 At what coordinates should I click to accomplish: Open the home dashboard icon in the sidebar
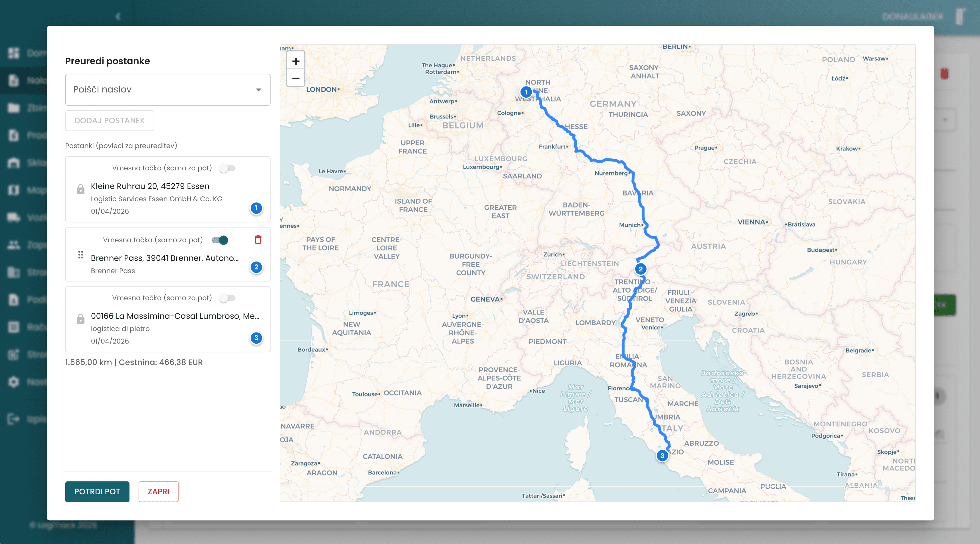(13, 53)
